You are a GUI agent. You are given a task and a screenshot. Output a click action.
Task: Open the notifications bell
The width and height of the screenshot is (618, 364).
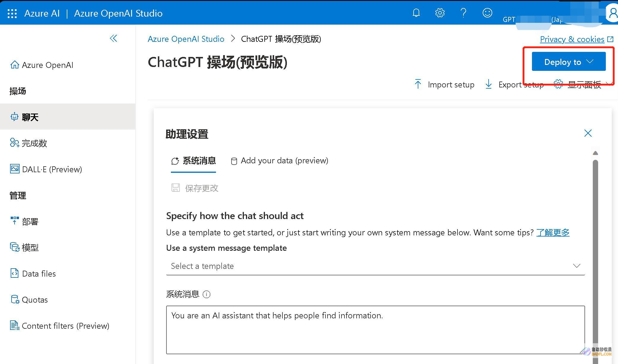coord(416,13)
